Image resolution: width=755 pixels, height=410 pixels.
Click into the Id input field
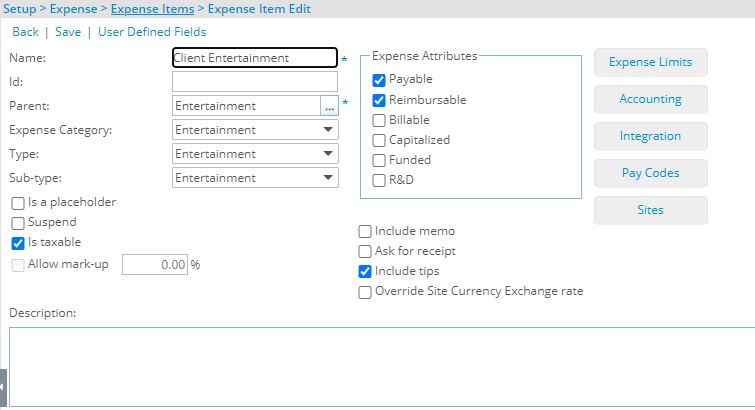click(255, 82)
